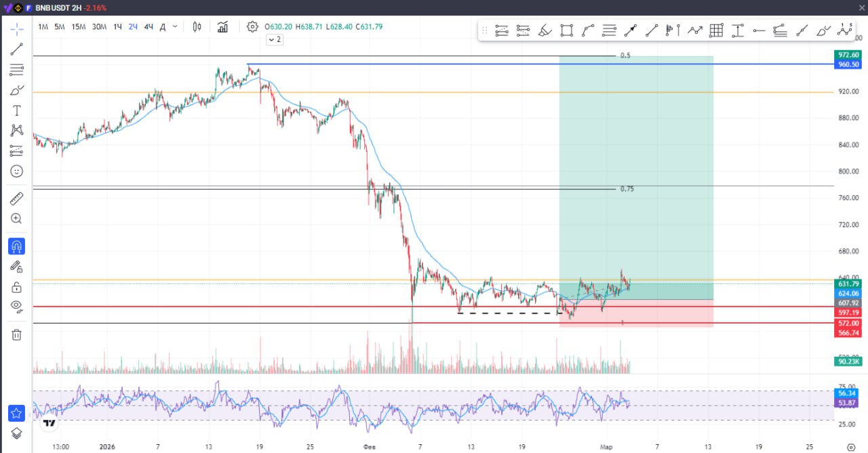
Task: Select the rectangle shape in favorites toolbar
Action: pos(566,31)
